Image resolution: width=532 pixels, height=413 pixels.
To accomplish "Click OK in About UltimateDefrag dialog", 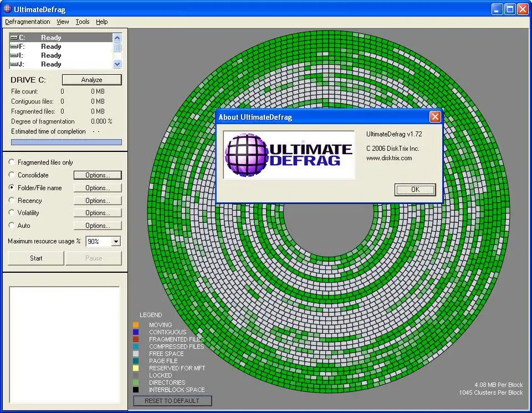I will click(415, 190).
